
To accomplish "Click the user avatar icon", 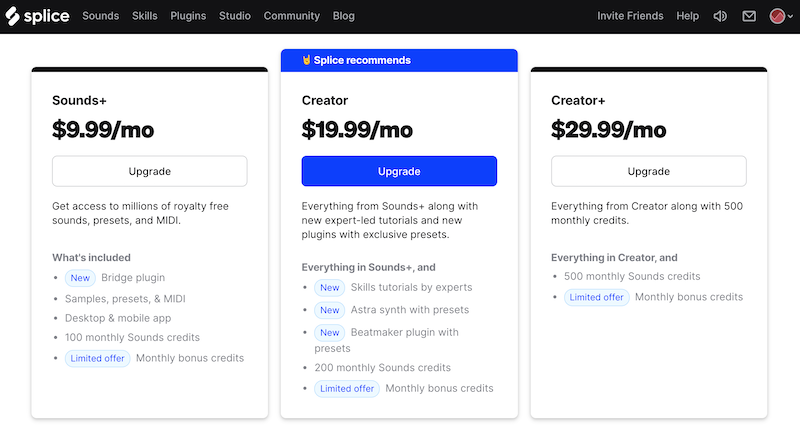I will 777,16.
